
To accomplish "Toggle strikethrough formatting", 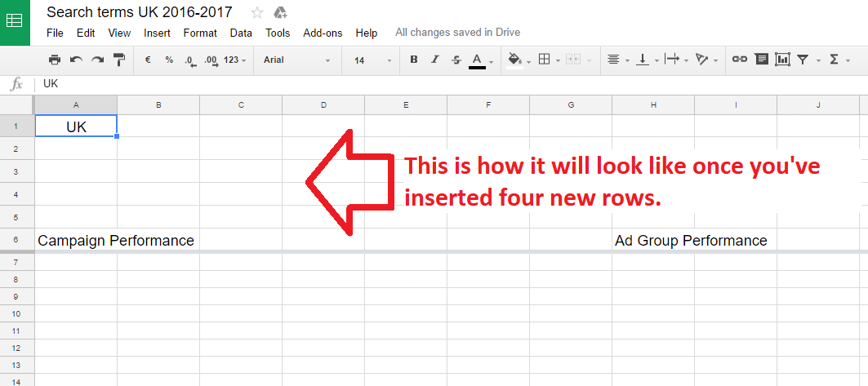I will click(x=456, y=60).
